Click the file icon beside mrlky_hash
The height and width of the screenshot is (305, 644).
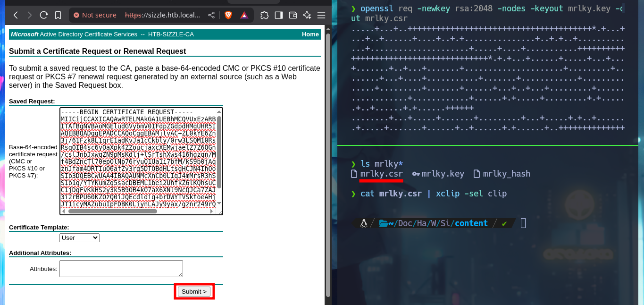tap(477, 174)
